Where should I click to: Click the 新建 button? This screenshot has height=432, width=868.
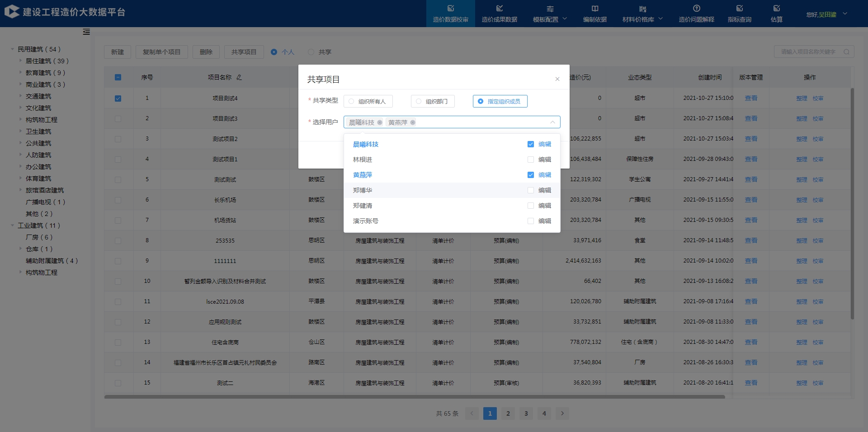pos(118,52)
